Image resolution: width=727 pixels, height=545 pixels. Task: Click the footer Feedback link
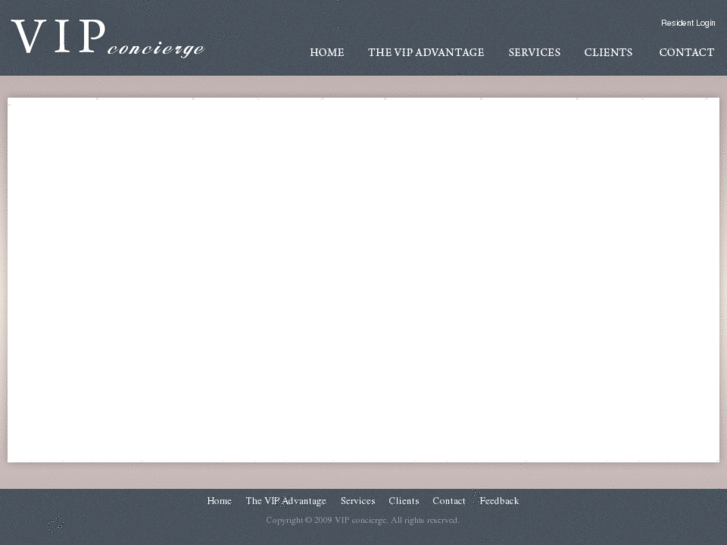pos(499,501)
